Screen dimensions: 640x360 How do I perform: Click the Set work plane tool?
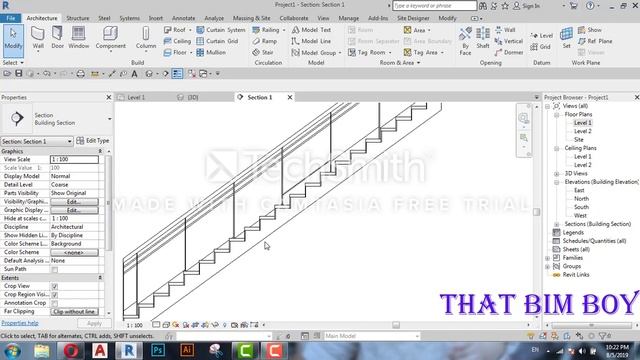coord(567,38)
